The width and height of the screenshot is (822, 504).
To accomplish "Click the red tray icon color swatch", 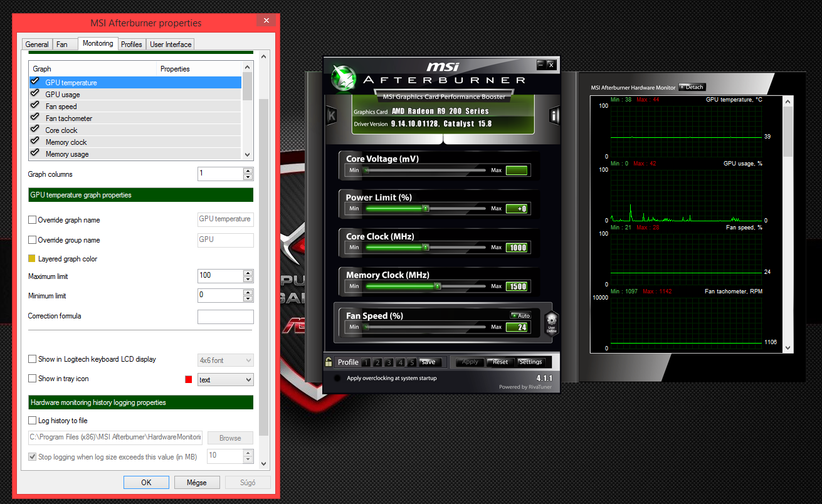I will (188, 379).
